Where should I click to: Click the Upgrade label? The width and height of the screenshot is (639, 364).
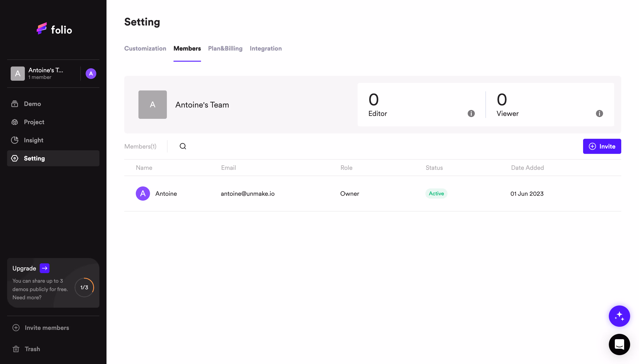coord(24,268)
